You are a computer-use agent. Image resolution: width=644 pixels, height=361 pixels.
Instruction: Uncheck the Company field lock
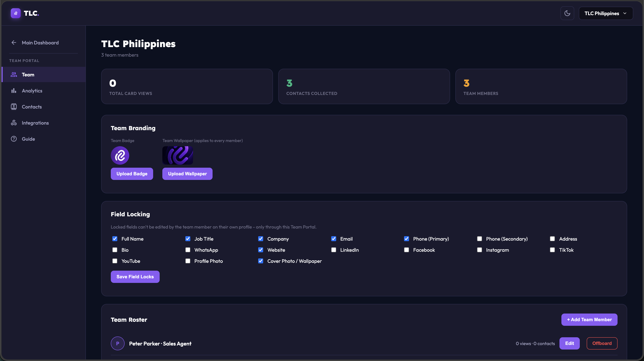(x=260, y=239)
